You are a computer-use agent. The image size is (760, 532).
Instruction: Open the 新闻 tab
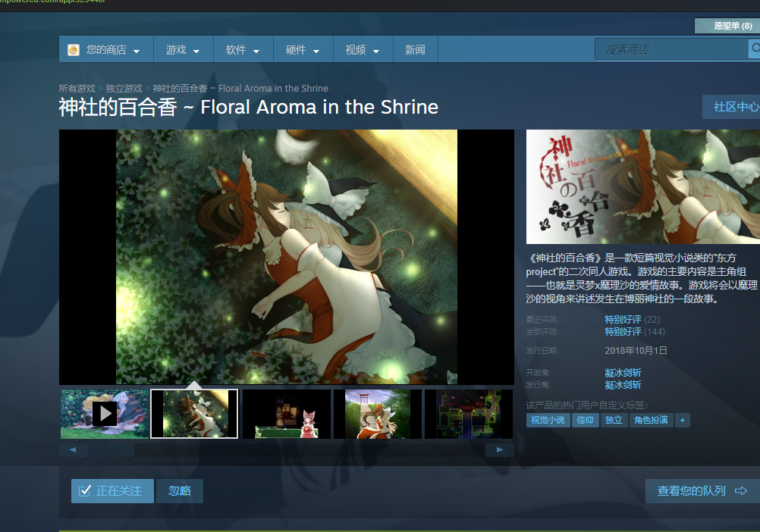pos(416,49)
